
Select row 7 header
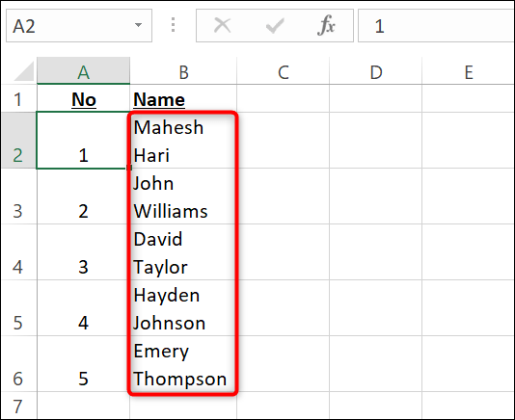point(18,406)
